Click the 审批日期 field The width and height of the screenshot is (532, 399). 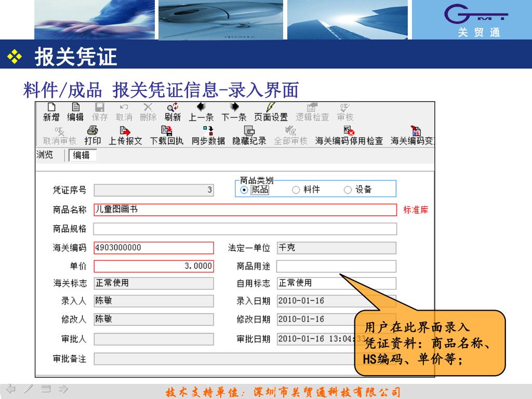(336, 339)
